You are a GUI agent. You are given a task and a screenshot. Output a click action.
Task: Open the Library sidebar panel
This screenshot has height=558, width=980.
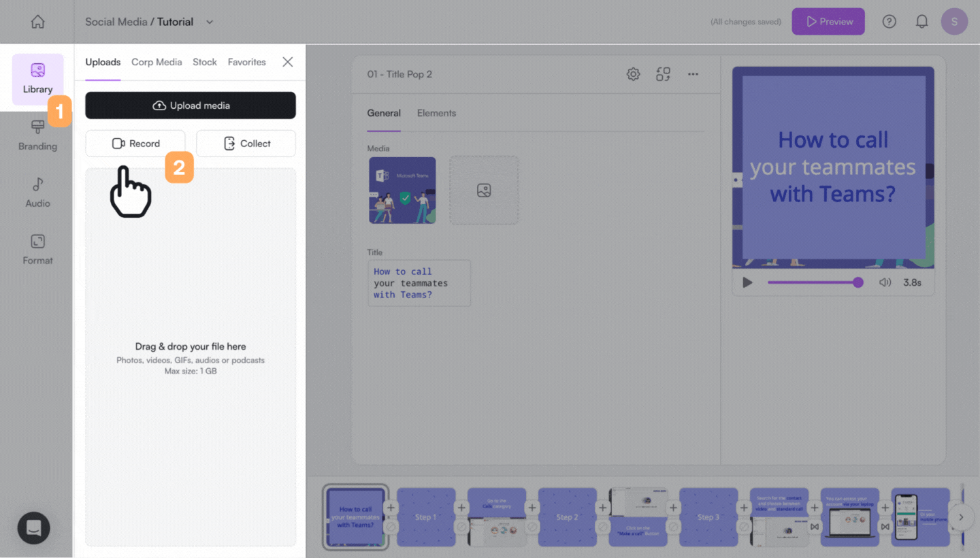[x=37, y=79]
